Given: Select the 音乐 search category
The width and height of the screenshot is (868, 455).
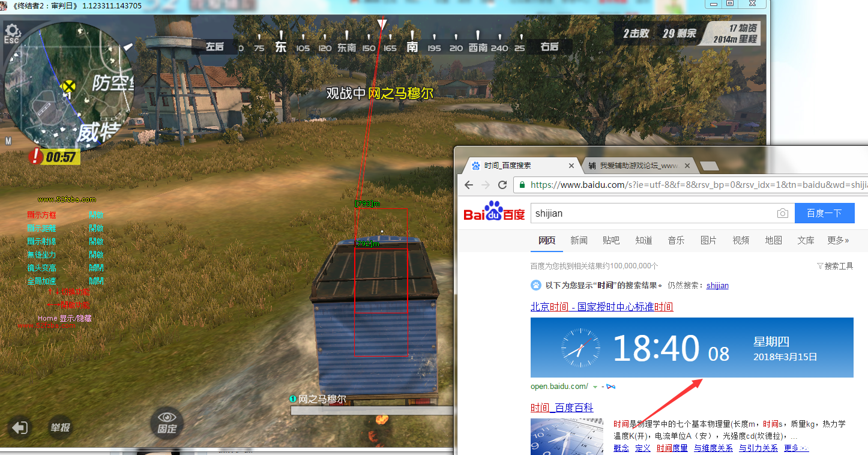Looking at the screenshot, I should [x=676, y=240].
